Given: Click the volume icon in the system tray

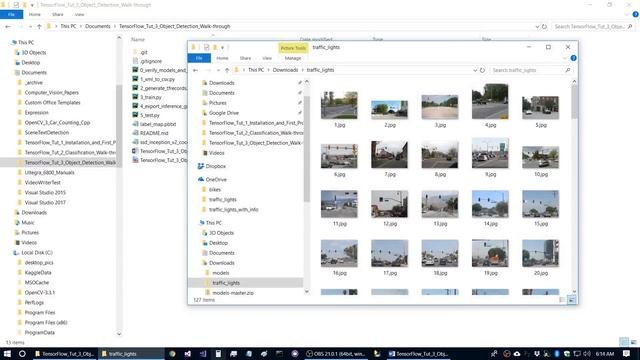Looking at the screenshot, I should click(587, 354).
